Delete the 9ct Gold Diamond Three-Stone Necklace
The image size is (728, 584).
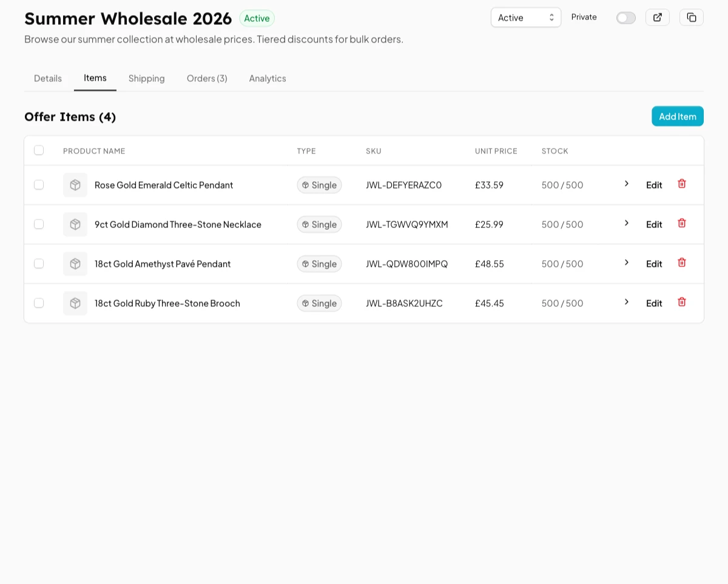(x=682, y=223)
